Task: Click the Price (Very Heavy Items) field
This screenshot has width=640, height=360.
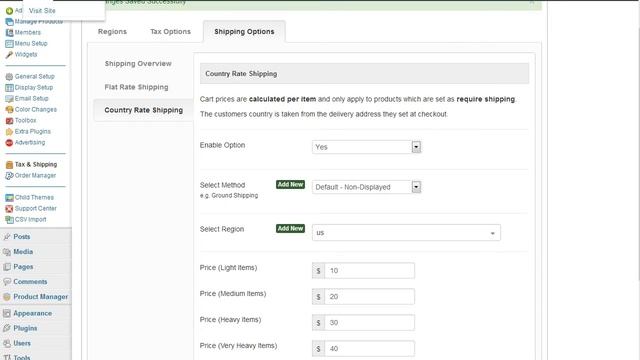Action: click(369, 349)
